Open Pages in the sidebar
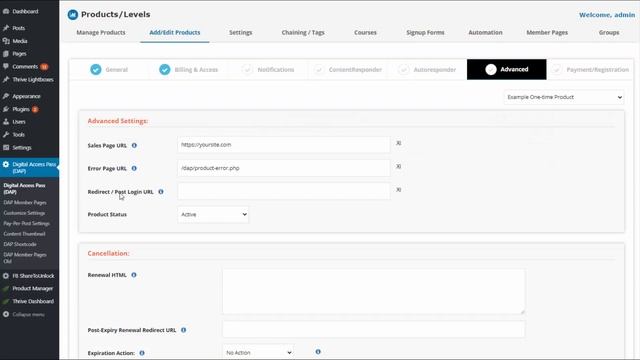The image size is (640, 360). [19, 53]
